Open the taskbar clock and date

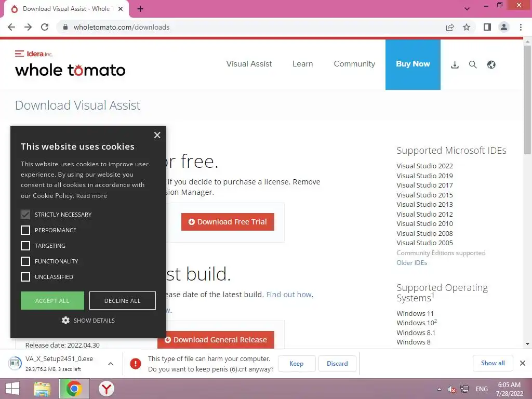point(509,389)
